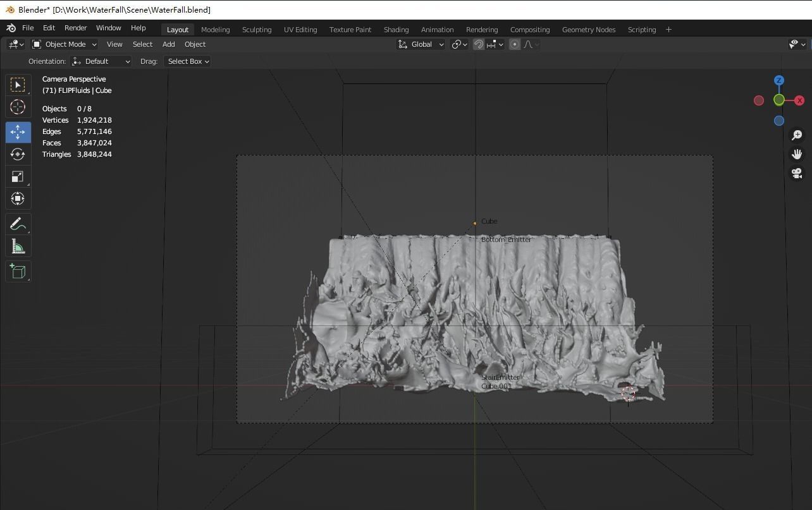Image resolution: width=812 pixels, height=510 pixels.
Task: Open the viewport Add menu
Action: 168,44
